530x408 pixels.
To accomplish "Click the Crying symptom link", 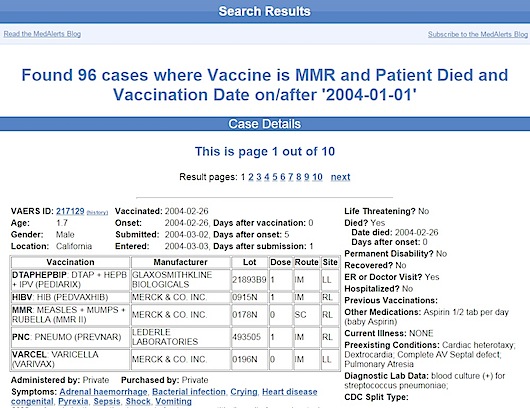I will click(x=244, y=392).
